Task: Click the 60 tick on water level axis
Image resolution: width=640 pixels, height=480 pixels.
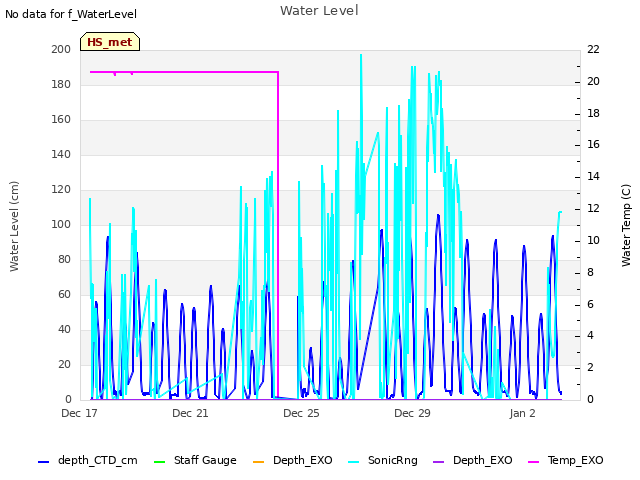Action: tap(64, 295)
